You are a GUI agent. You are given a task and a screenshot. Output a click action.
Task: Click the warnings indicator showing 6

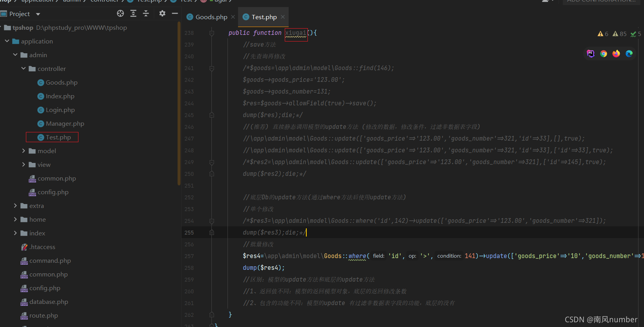click(x=603, y=34)
